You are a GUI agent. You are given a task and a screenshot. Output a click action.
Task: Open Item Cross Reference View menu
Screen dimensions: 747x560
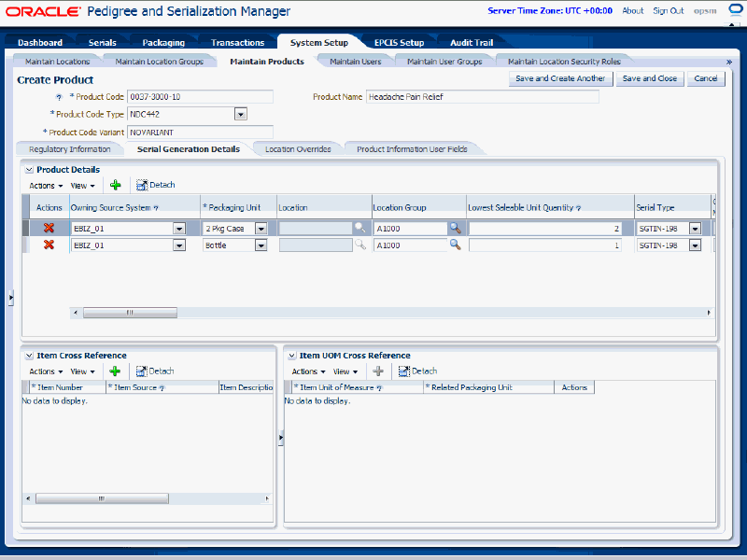[x=83, y=371]
